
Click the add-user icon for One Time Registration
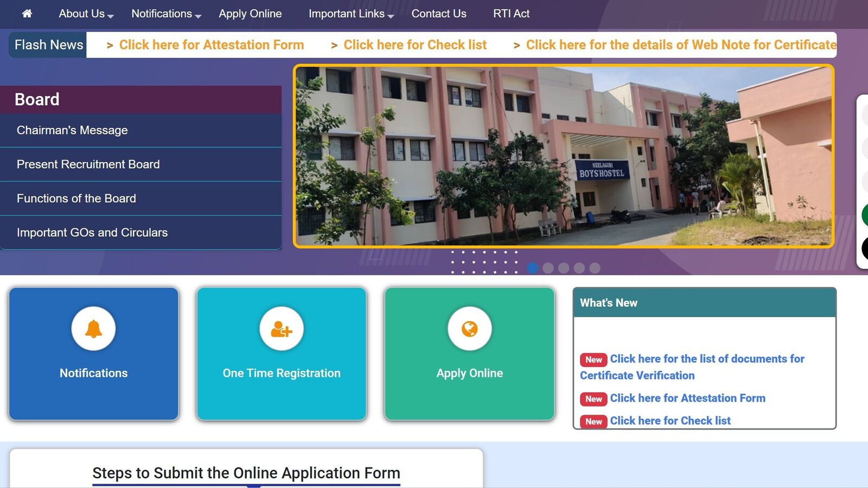tap(281, 329)
